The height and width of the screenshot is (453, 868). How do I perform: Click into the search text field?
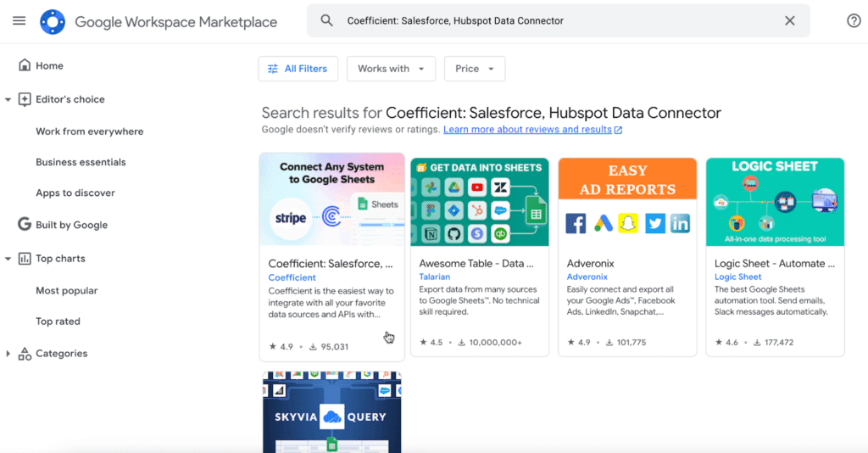click(551, 21)
